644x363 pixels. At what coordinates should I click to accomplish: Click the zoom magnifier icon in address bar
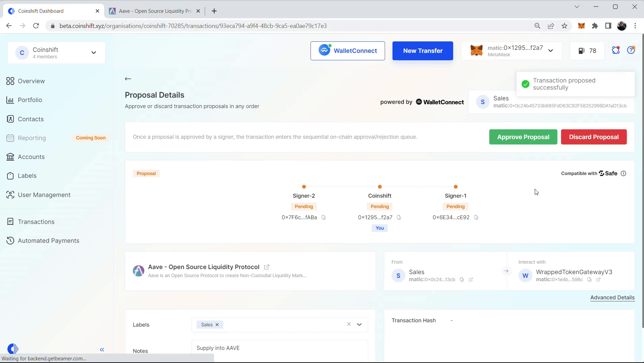(537, 26)
